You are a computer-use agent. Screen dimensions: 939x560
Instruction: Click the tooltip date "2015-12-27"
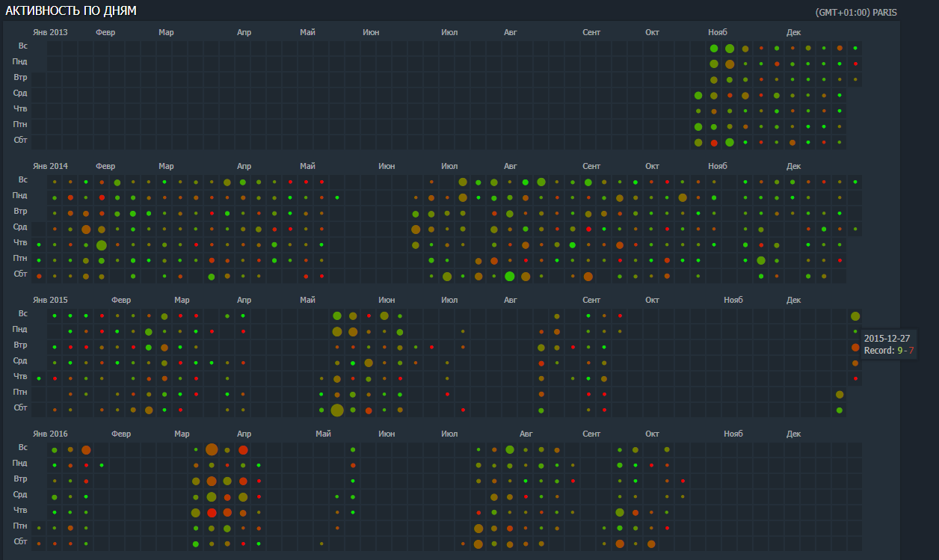click(887, 339)
